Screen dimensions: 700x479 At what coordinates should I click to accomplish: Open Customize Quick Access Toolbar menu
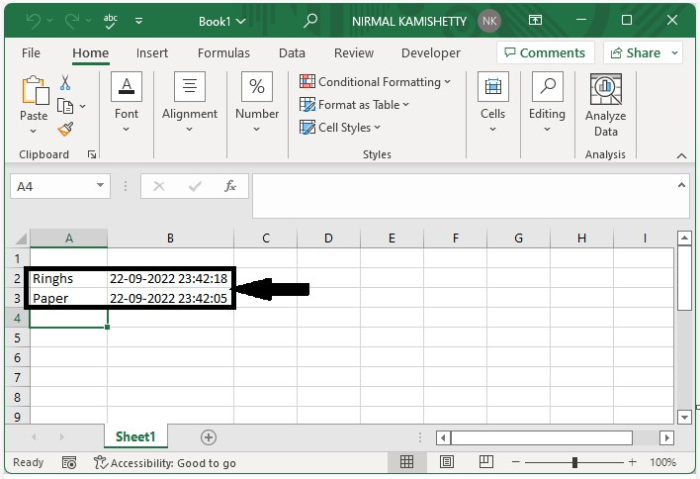tap(139, 21)
